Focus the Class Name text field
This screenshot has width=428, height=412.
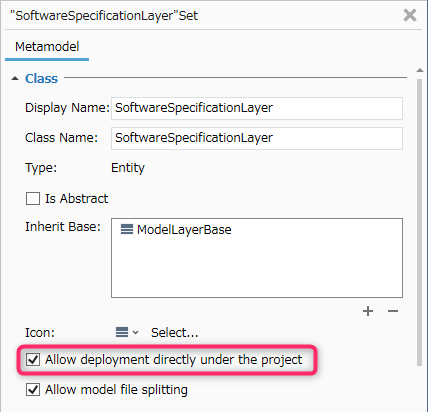click(x=257, y=138)
